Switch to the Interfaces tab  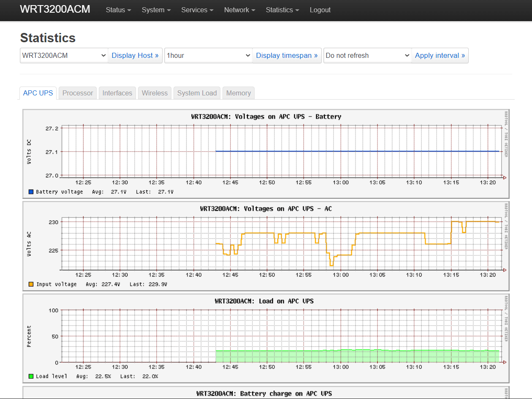pyautogui.click(x=117, y=93)
